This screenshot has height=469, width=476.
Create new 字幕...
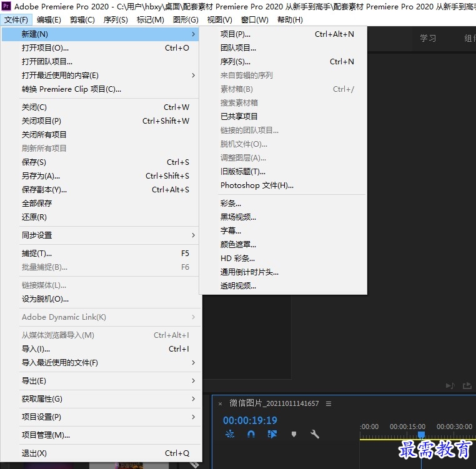pyautogui.click(x=283, y=230)
